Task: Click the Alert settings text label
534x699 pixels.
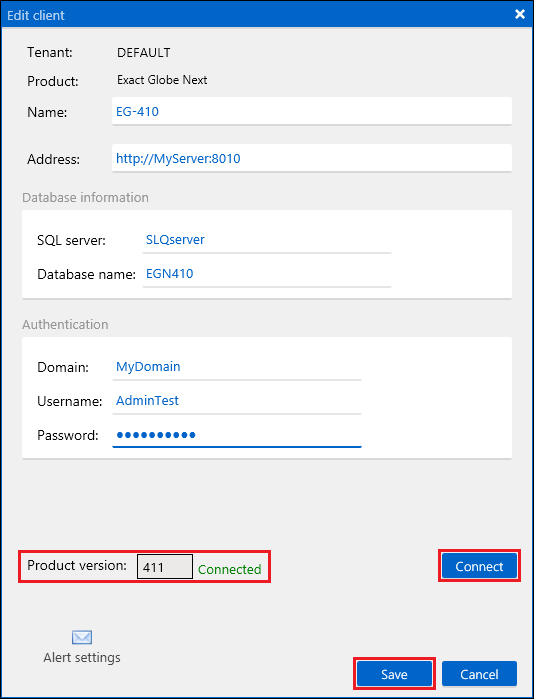Action: click(x=82, y=658)
